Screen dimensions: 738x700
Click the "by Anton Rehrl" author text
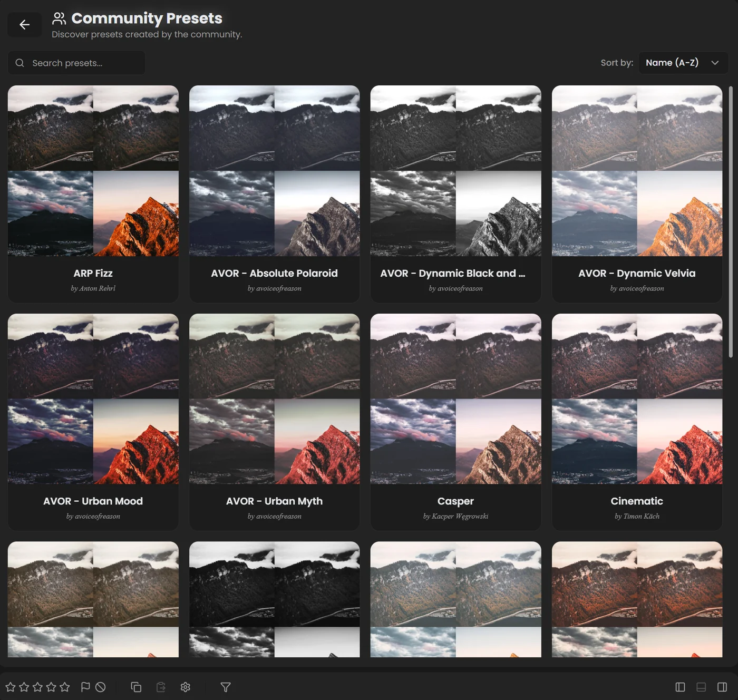tap(93, 288)
